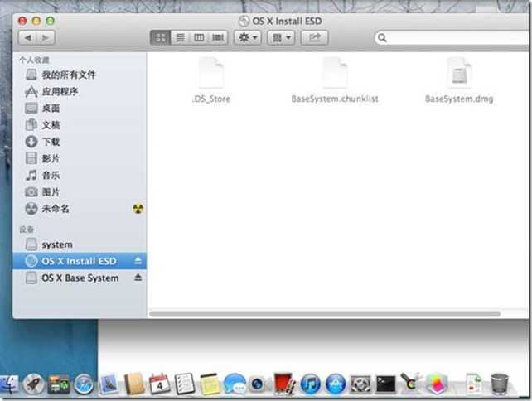Open Launchpad from the Dock
Screen dimensions: 532x401
click(34, 384)
